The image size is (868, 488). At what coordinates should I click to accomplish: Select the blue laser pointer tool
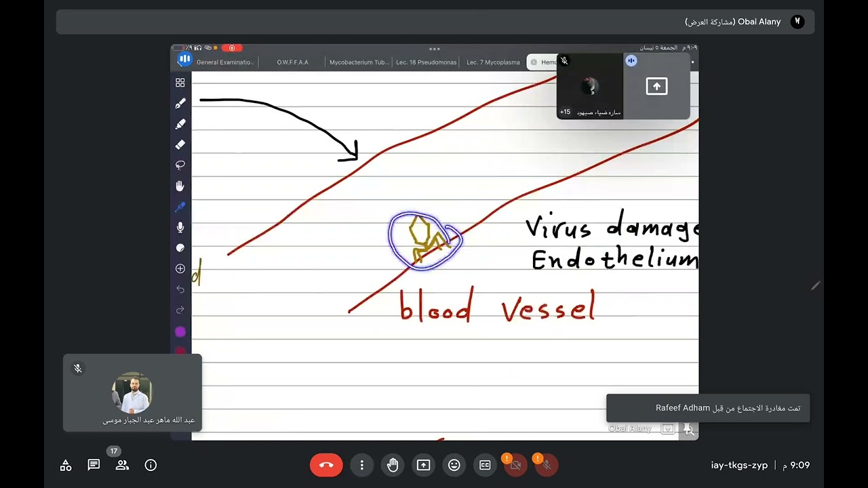[180, 207]
